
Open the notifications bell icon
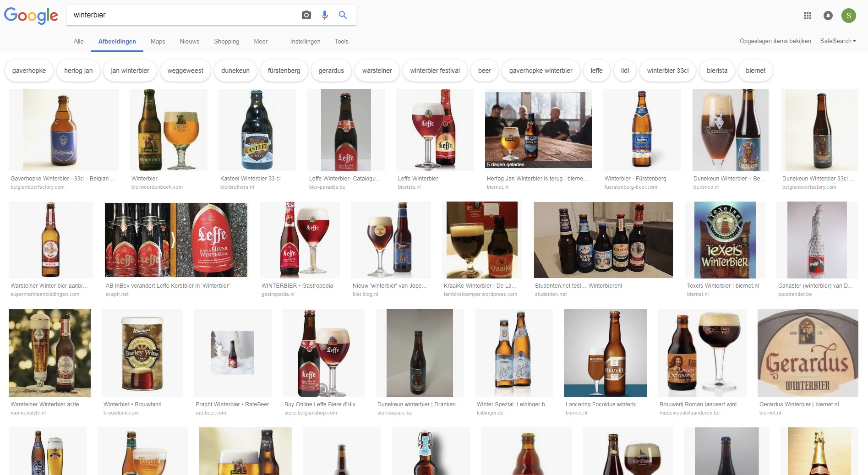(828, 16)
